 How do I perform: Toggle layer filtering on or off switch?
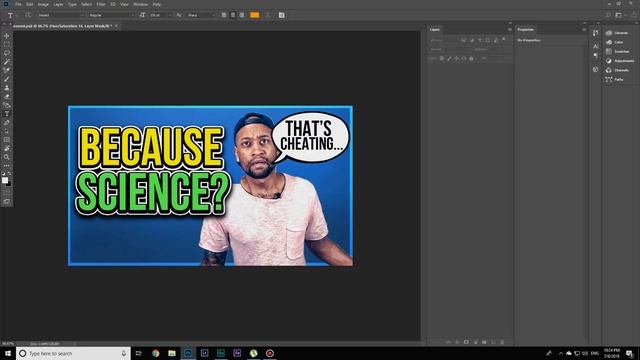coord(504,39)
